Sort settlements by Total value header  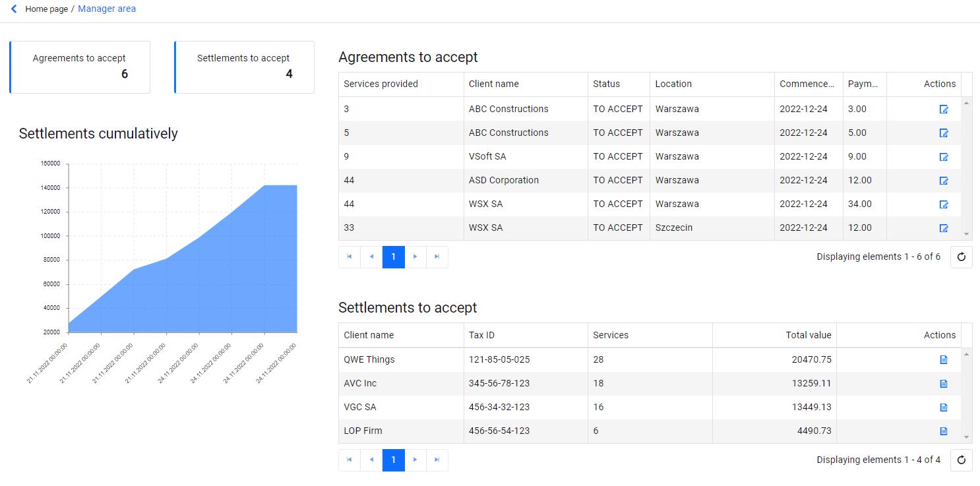(x=809, y=335)
